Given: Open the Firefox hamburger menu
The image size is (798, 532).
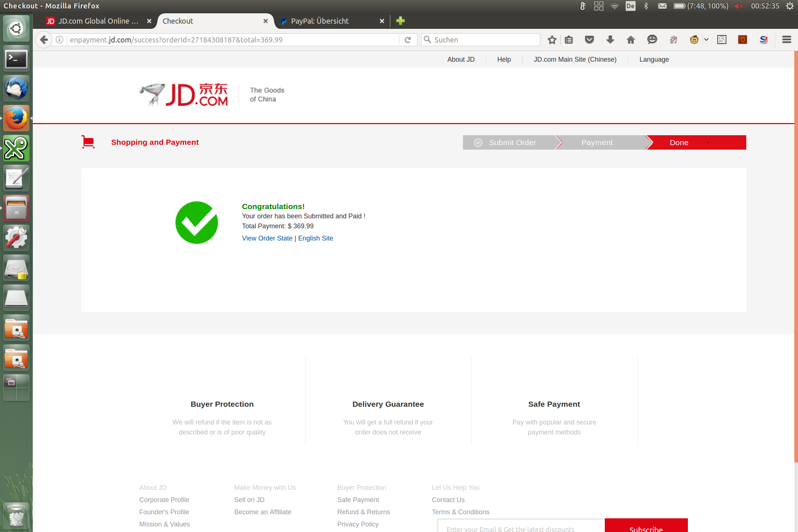Looking at the screenshot, I should (787, 40).
